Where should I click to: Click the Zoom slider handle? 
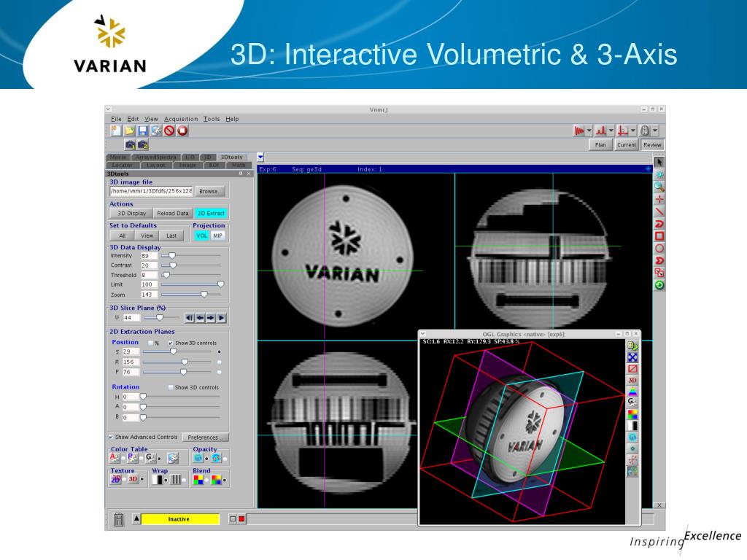(x=204, y=295)
